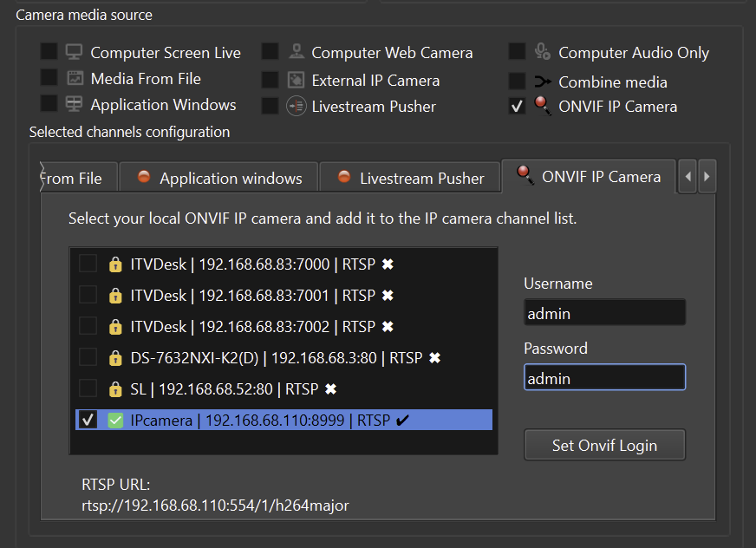This screenshot has height=548, width=756.
Task: Check the Application Windows source checkbox
Action: pos(49,104)
